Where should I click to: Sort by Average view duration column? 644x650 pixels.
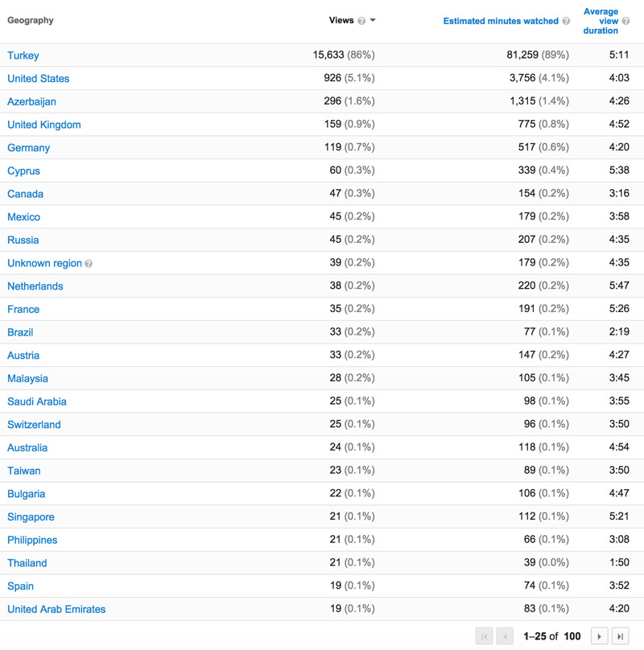click(x=601, y=21)
